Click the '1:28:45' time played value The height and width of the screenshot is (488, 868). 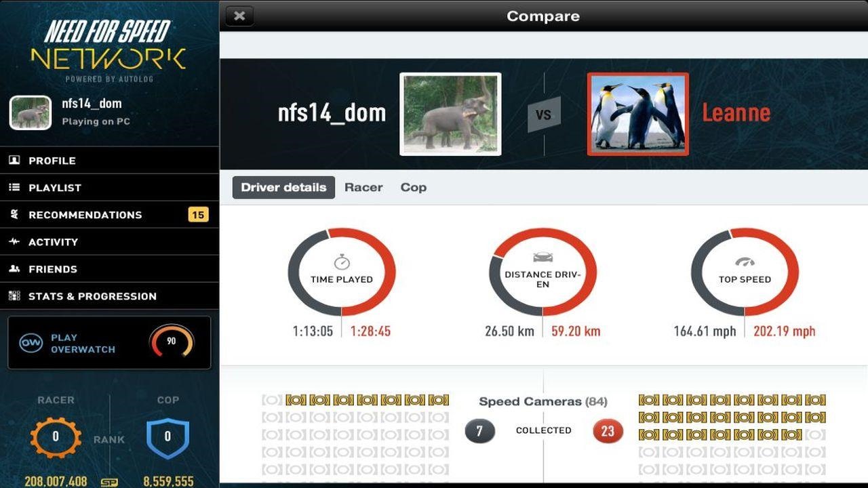[x=371, y=331]
